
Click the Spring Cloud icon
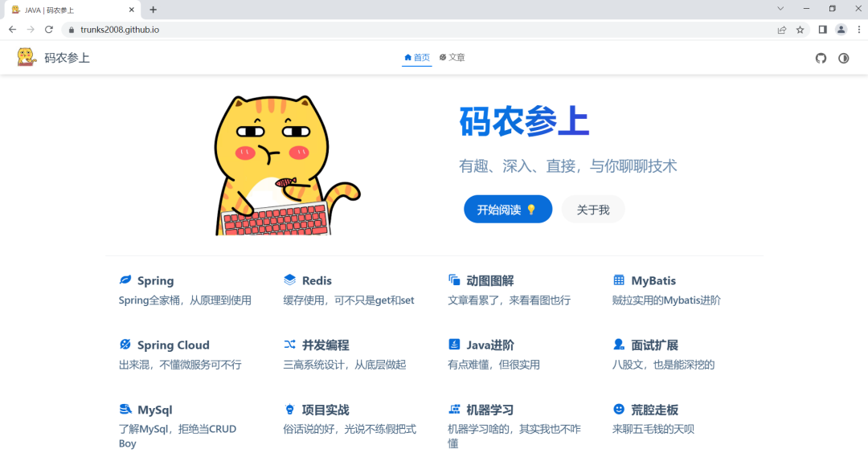click(x=125, y=344)
